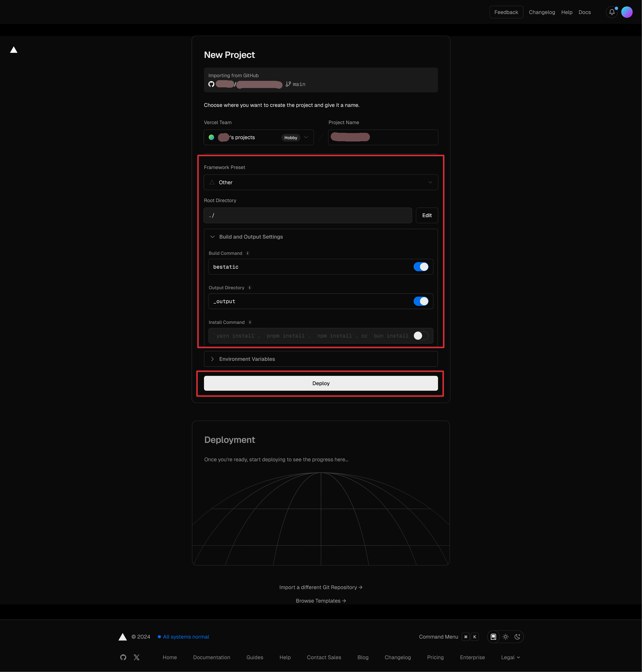Click the All systems normal status link

pyautogui.click(x=183, y=637)
